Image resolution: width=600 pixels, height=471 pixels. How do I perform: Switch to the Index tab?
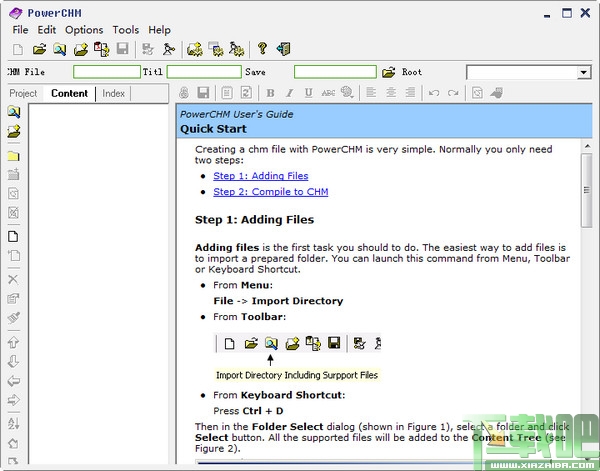point(114,93)
